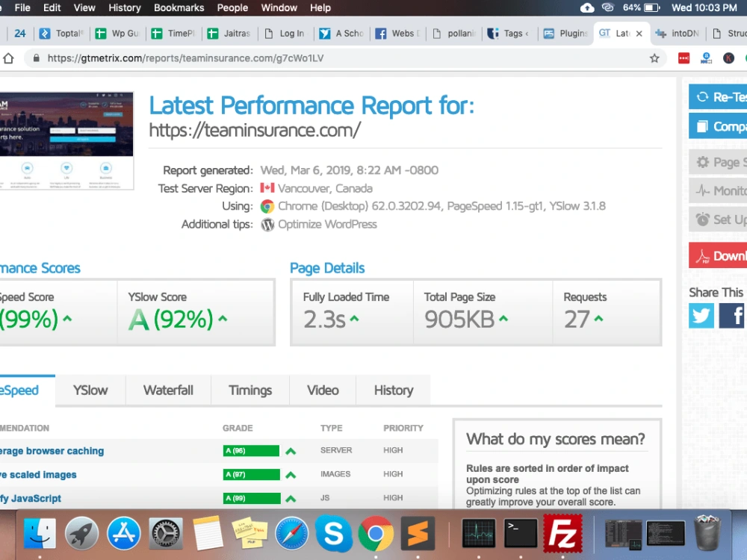The image size is (747, 560).
Task: Open Page Settings button
Action: pos(718,162)
